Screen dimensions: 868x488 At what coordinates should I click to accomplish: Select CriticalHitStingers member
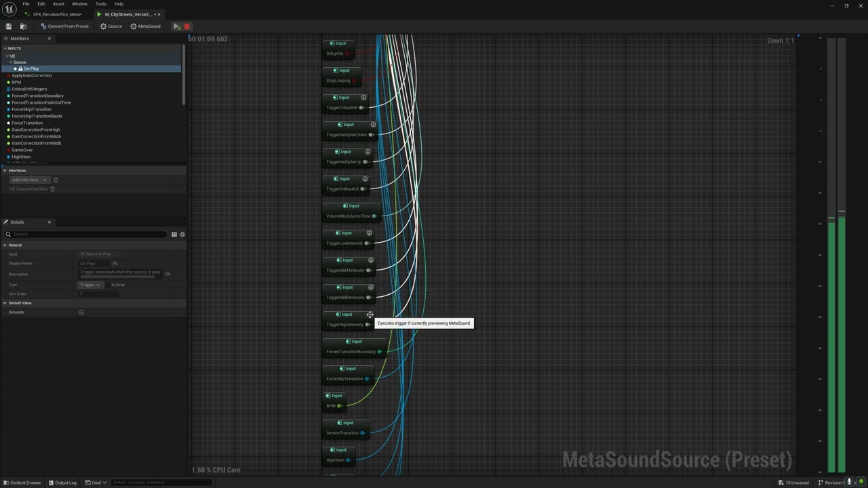29,89
